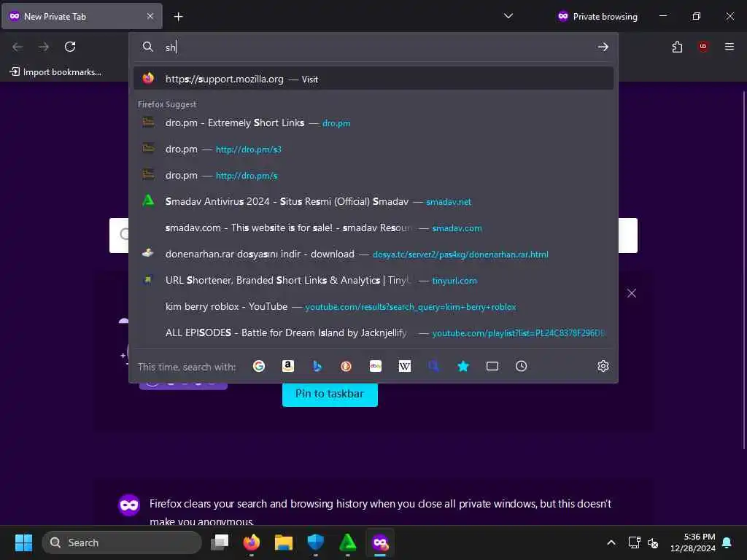
Task: Click the go arrow in address bar
Action: [603, 47]
